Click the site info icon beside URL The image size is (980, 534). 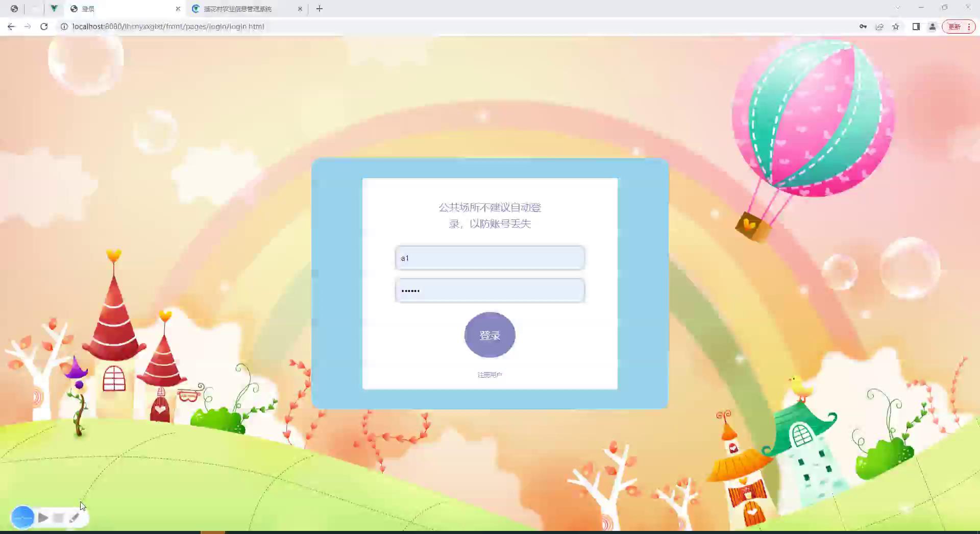64,27
